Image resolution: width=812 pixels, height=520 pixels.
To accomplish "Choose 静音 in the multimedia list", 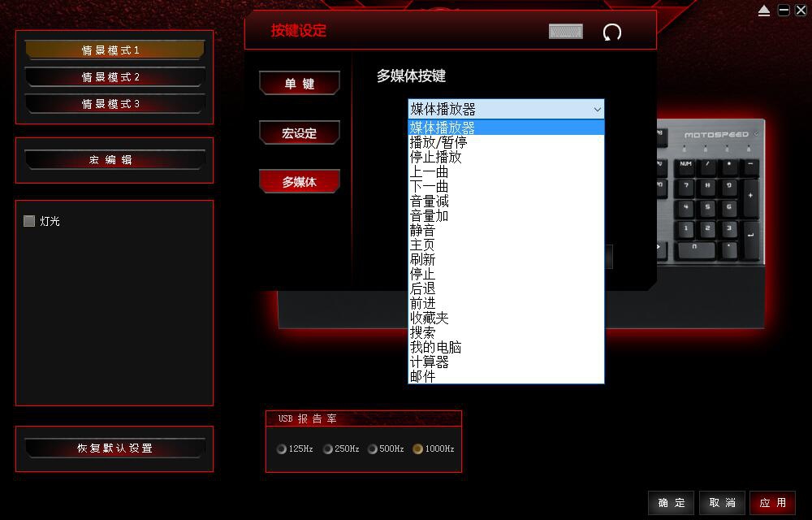I will coord(423,231).
